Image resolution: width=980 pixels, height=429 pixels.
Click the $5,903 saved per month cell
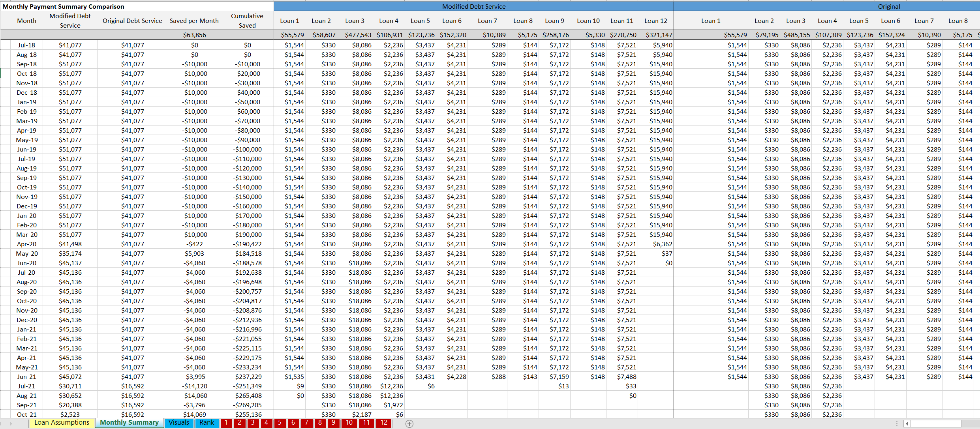194,253
